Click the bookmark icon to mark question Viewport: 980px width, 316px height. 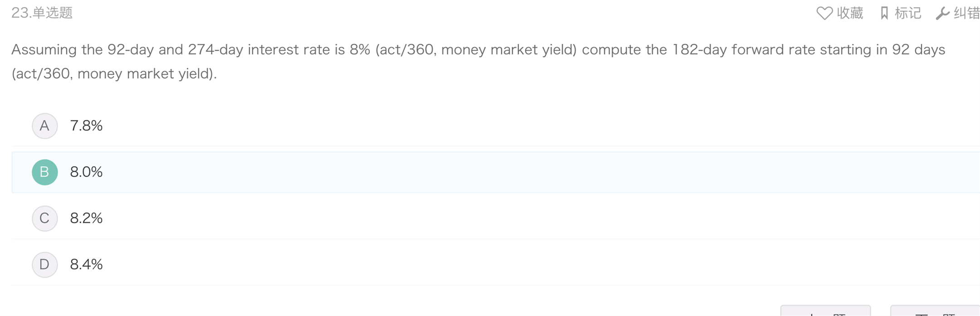pos(884,13)
